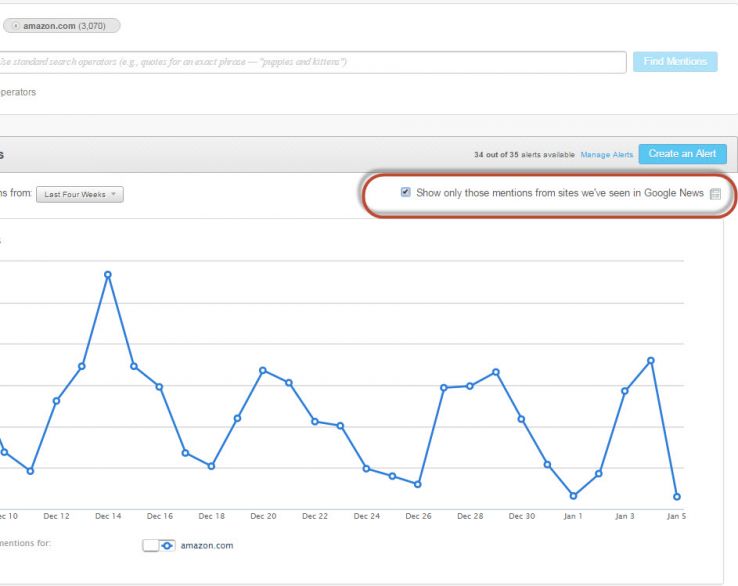The width and height of the screenshot is (738, 586).
Task: Click the low data point at Jan 1
Action: pos(573,496)
